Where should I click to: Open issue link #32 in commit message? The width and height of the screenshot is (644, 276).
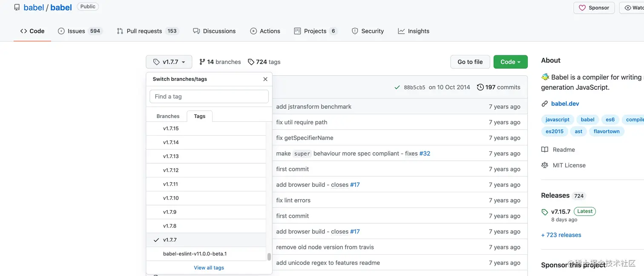click(x=425, y=154)
